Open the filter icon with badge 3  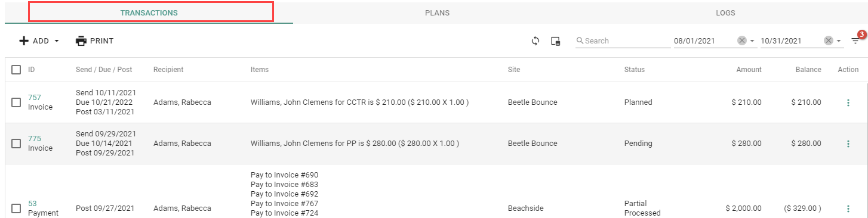click(x=855, y=41)
